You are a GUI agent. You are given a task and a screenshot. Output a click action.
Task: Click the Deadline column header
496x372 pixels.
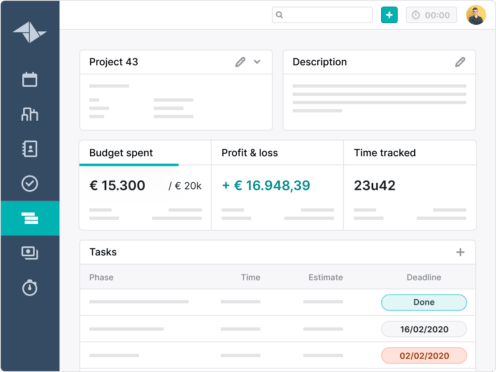(424, 277)
